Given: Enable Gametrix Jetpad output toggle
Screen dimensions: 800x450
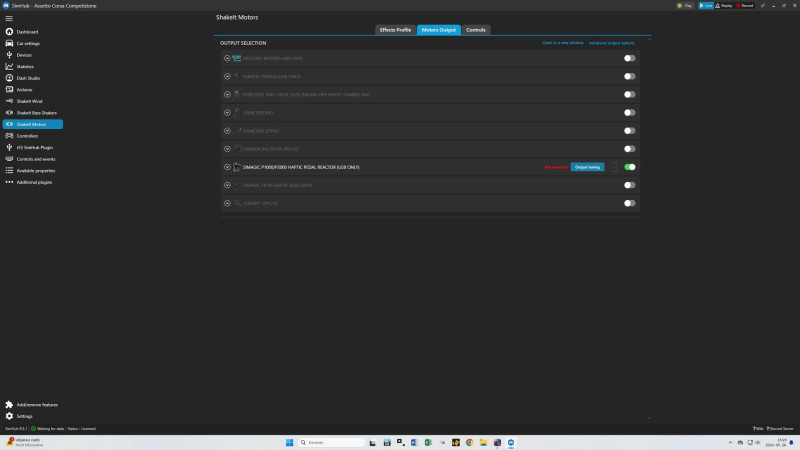Looking at the screenshot, I should (630, 131).
